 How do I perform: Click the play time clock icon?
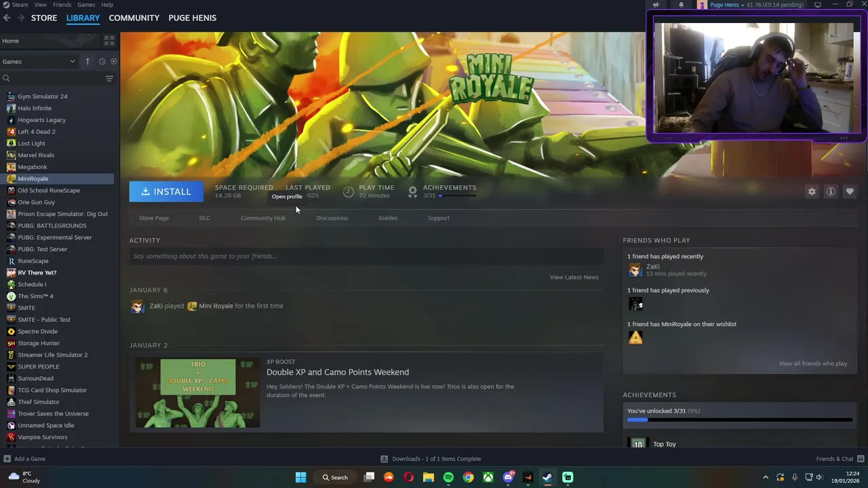click(x=348, y=192)
